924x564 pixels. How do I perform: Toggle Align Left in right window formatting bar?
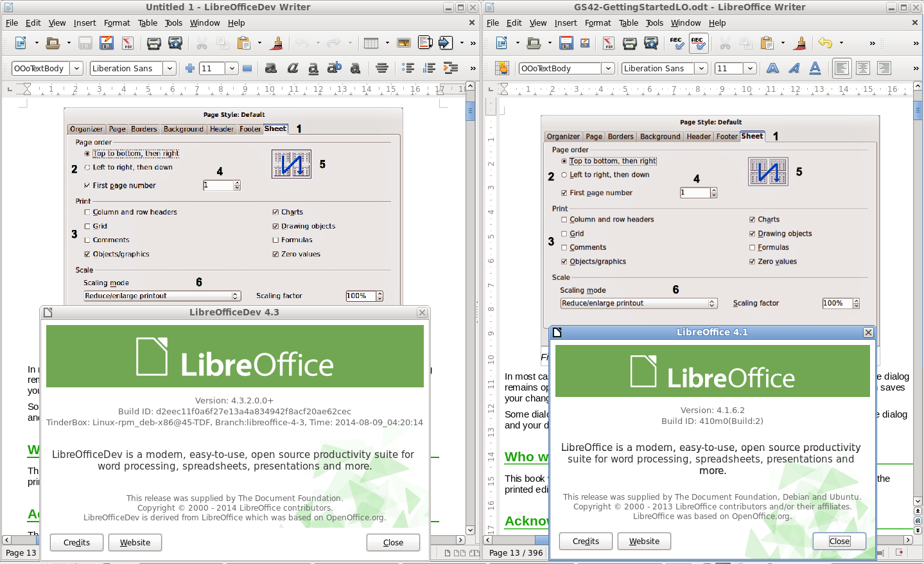point(842,68)
